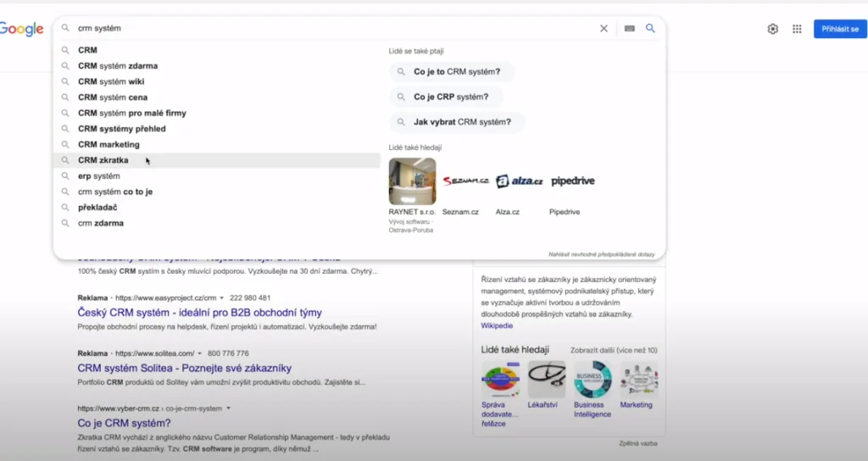Click phone number 222 980 481
This screenshot has width=868, height=461.
[250, 298]
